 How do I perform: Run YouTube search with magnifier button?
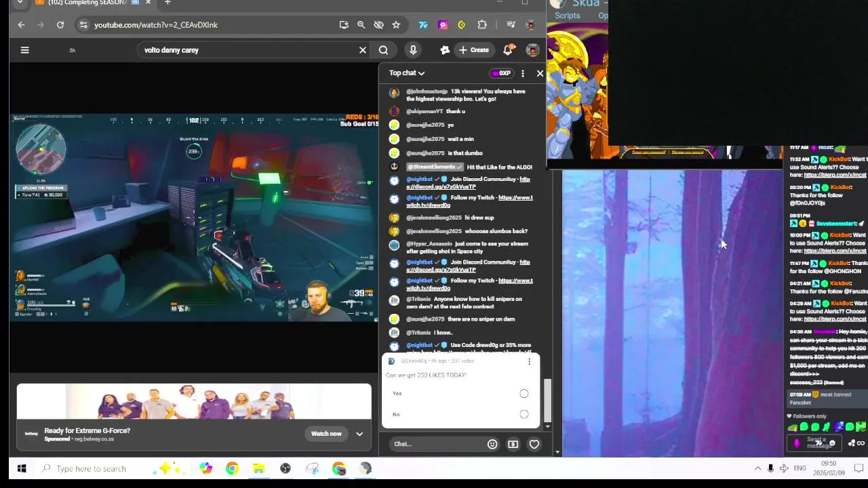pyautogui.click(x=383, y=50)
